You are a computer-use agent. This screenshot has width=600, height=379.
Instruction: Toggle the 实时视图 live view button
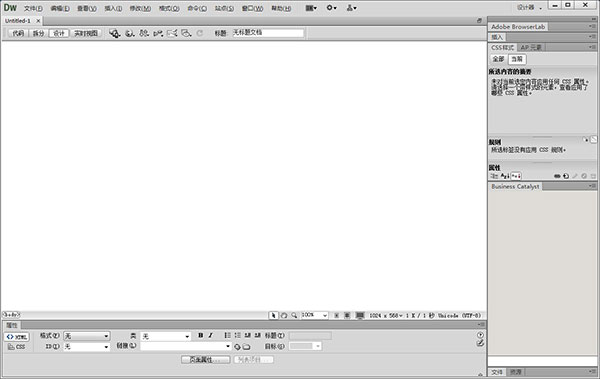86,33
